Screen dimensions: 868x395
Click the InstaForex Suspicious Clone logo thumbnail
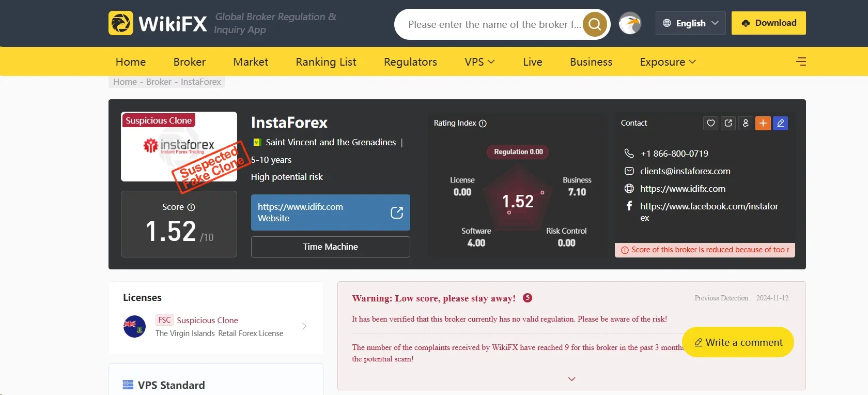coord(179,146)
